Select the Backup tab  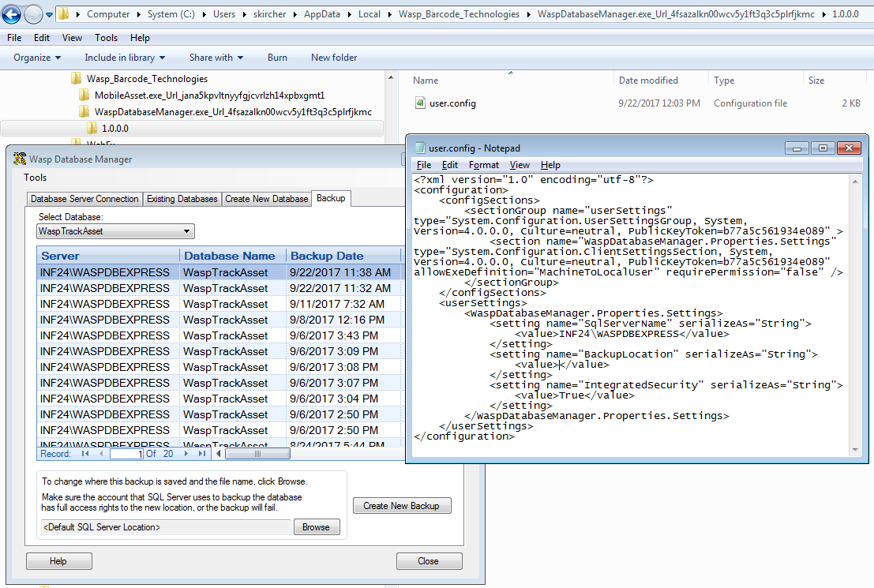tap(331, 198)
